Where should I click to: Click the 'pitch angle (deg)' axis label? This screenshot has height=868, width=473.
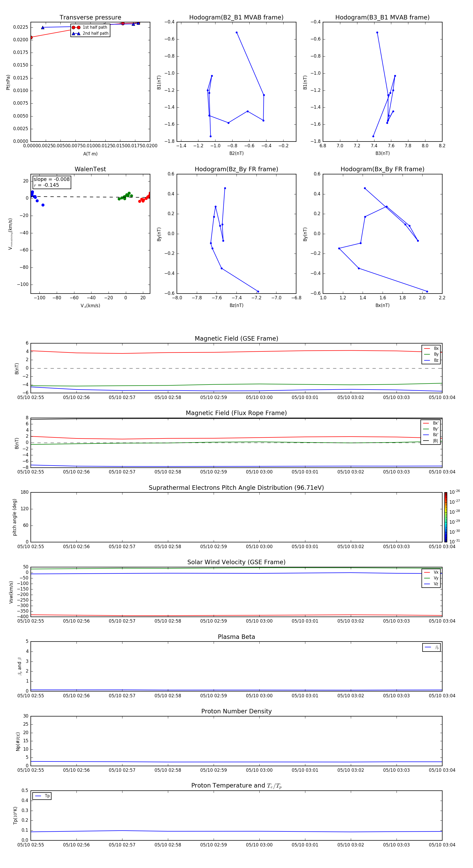14,517
